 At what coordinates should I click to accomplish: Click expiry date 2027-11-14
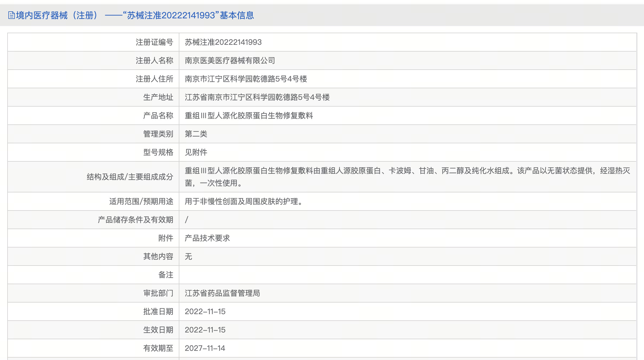[x=205, y=348]
